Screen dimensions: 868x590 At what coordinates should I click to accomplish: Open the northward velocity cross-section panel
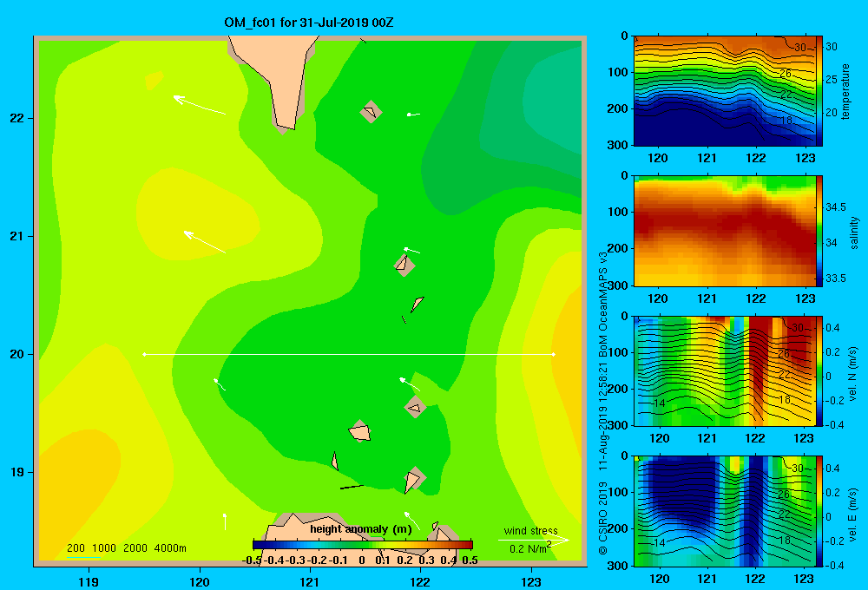[725, 370]
